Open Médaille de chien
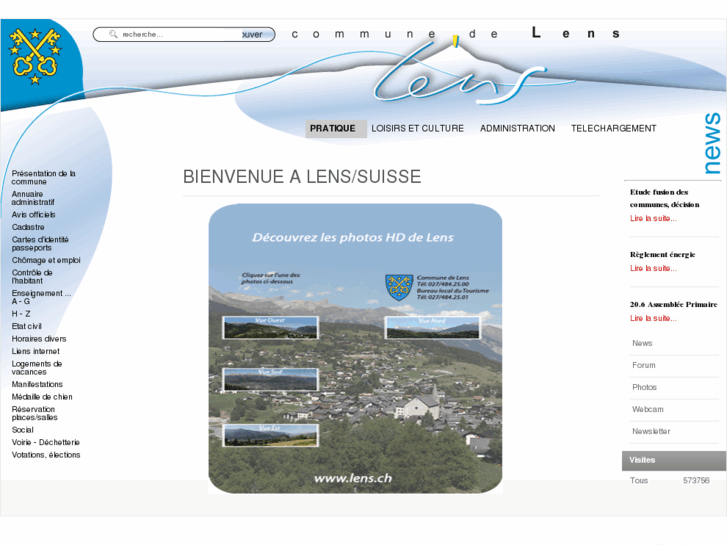 pos(42,397)
